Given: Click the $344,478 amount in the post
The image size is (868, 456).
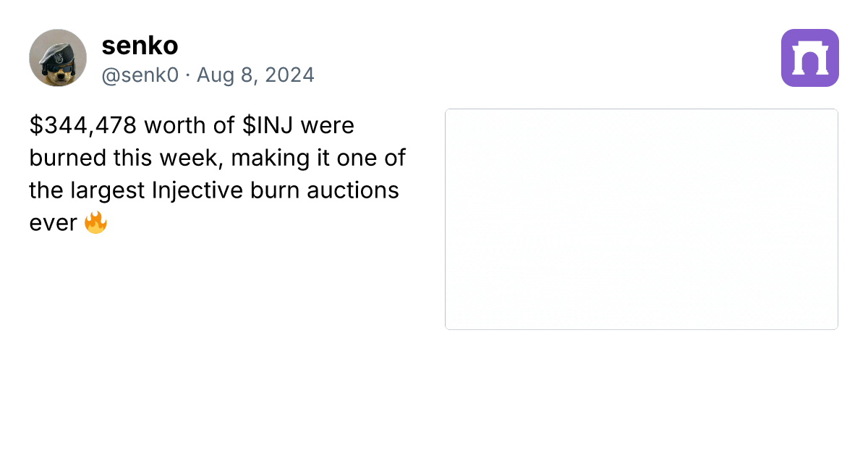Looking at the screenshot, I should point(83,125).
